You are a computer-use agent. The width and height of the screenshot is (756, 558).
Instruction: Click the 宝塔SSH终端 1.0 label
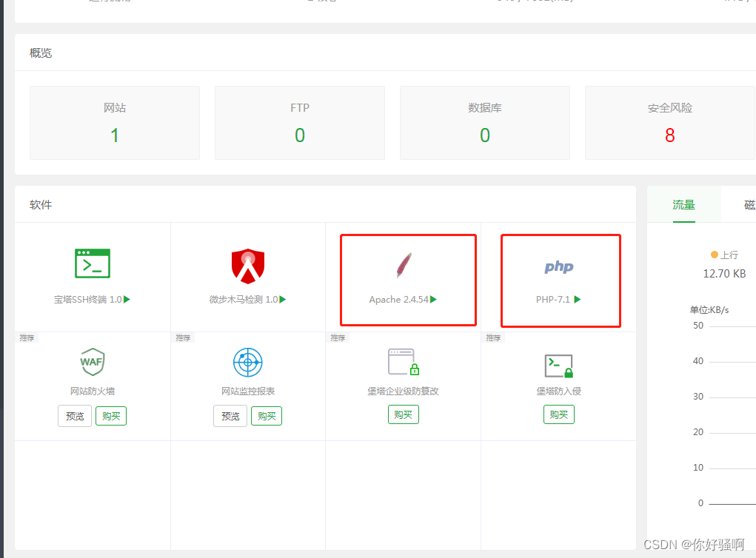tap(88, 299)
